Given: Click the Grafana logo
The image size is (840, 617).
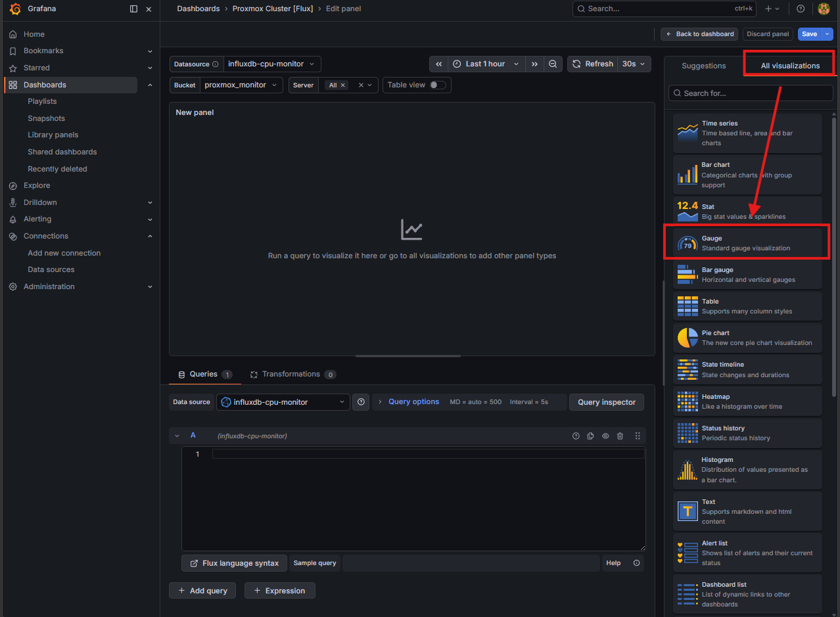Looking at the screenshot, I should [14, 9].
